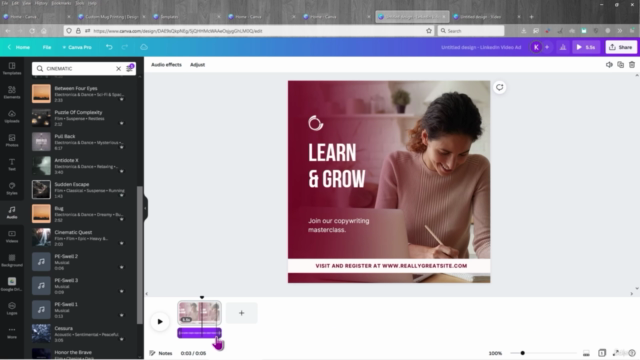This screenshot has height=360, width=640.
Task: Open the insights chart icon
Action: (x=563, y=47)
